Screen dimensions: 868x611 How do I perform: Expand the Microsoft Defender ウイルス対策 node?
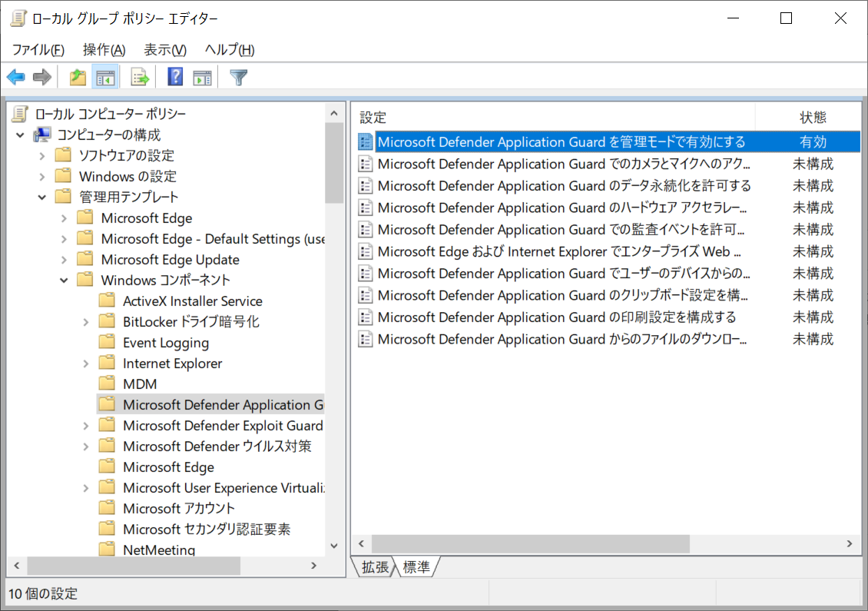pyautogui.click(x=86, y=447)
